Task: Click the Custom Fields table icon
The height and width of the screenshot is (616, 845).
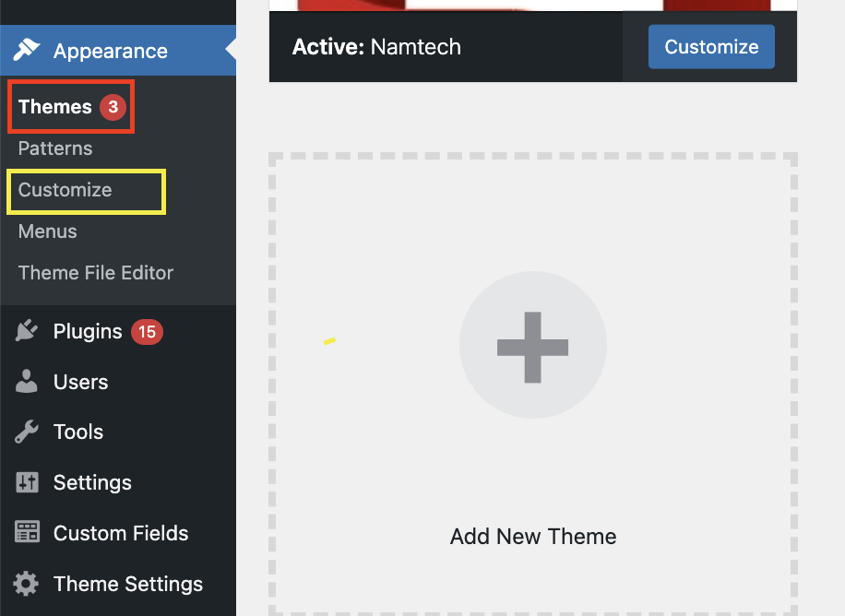Action: tap(27, 532)
